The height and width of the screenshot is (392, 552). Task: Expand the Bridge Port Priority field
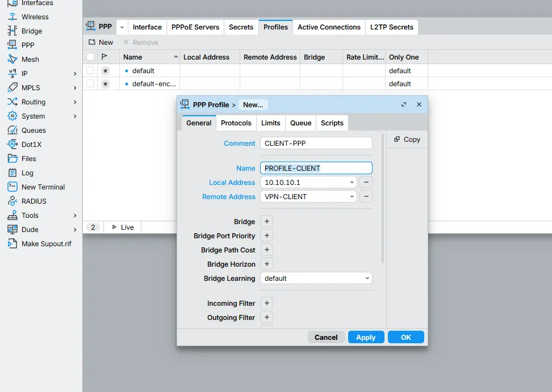pos(266,236)
